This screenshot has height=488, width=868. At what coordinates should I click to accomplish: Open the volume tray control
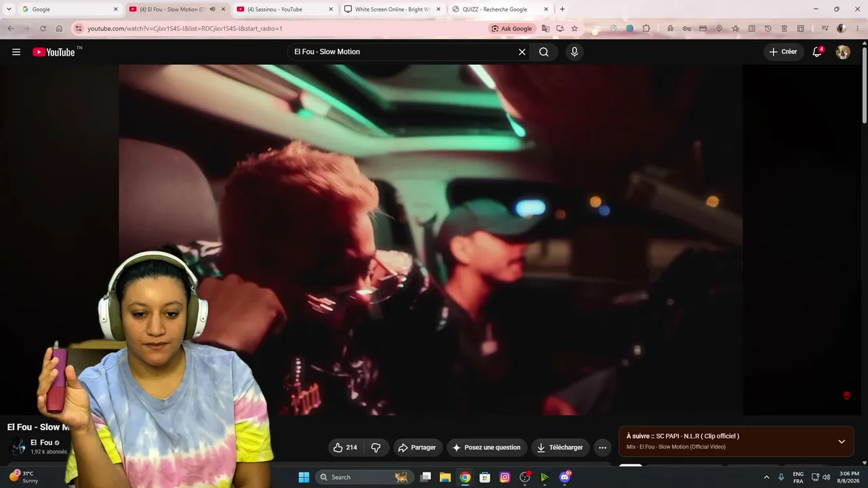826,477
